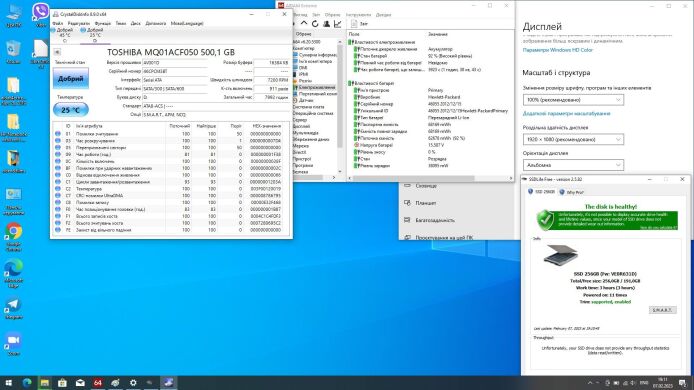Select Багатозадачність in the Settings sidebar
This screenshot has width=694, height=390.
[x=435, y=220]
